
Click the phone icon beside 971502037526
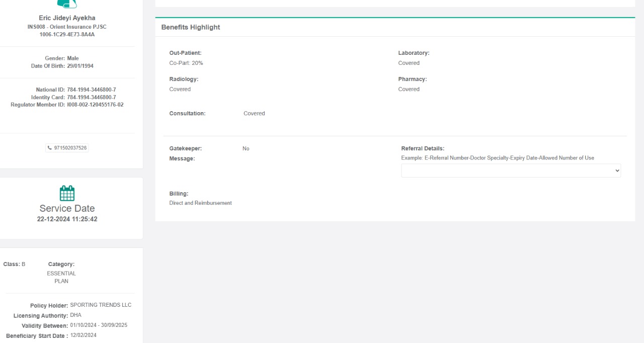point(50,148)
